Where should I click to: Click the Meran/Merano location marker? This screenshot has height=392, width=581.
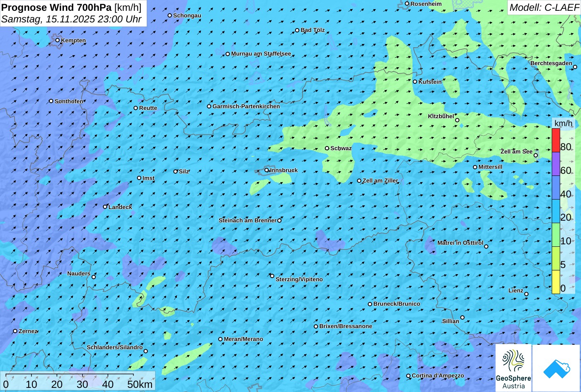pos(220,339)
